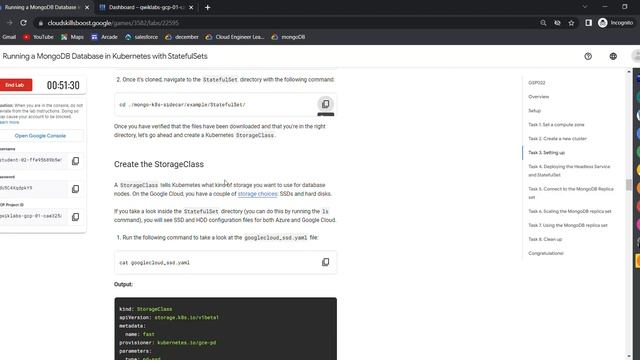
Task: Open the mongoDB bookmarks folder
Action: tap(289, 37)
